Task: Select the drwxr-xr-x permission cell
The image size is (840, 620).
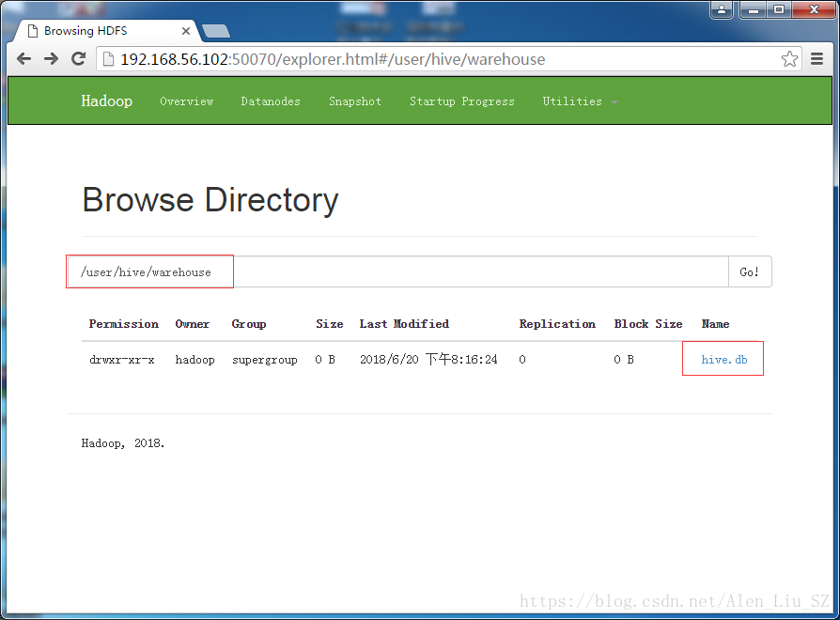Action: tap(122, 360)
